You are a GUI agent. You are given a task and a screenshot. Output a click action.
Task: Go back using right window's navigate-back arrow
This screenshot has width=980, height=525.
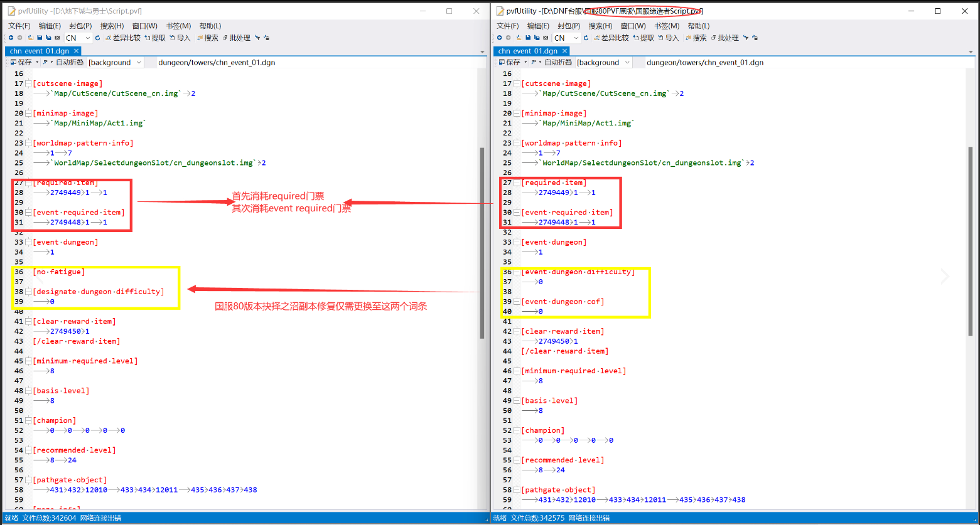(x=499, y=38)
